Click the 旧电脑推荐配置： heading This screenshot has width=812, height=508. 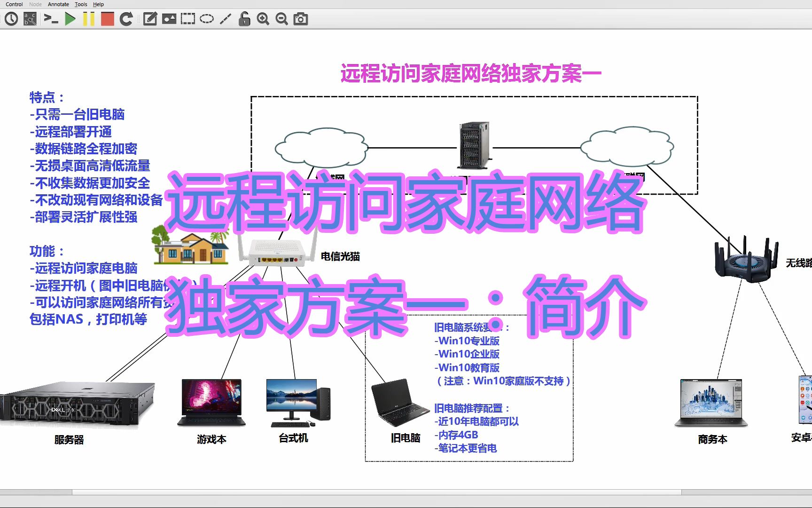click(x=472, y=408)
